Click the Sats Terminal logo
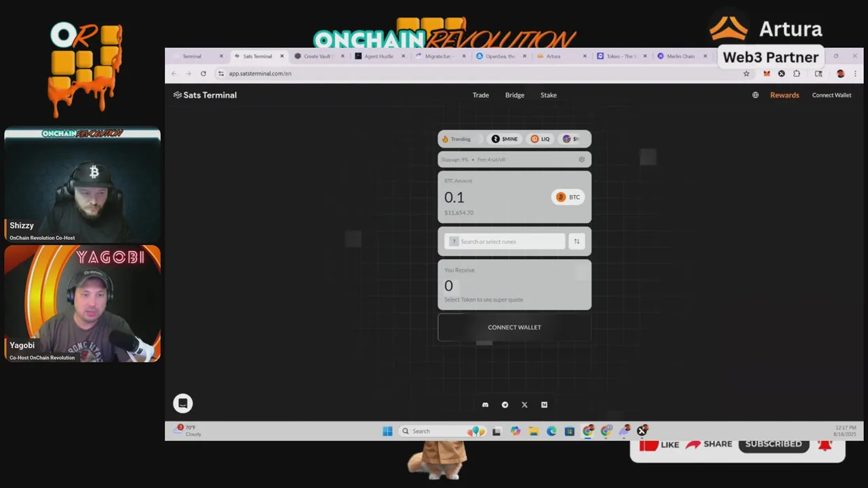This screenshot has height=488, width=868. point(205,95)
